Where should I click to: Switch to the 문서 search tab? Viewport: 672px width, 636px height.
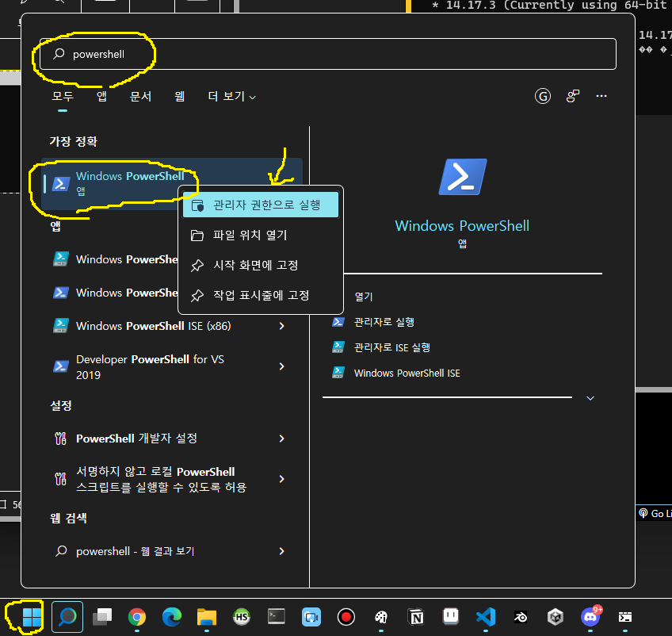point(140,96)
